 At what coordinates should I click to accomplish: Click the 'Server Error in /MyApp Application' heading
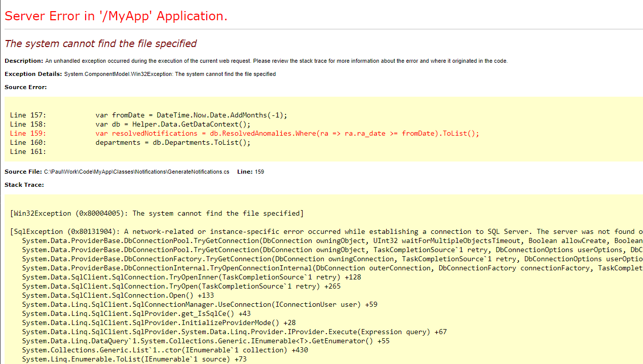pyautogui.click(x=116, y=16)
